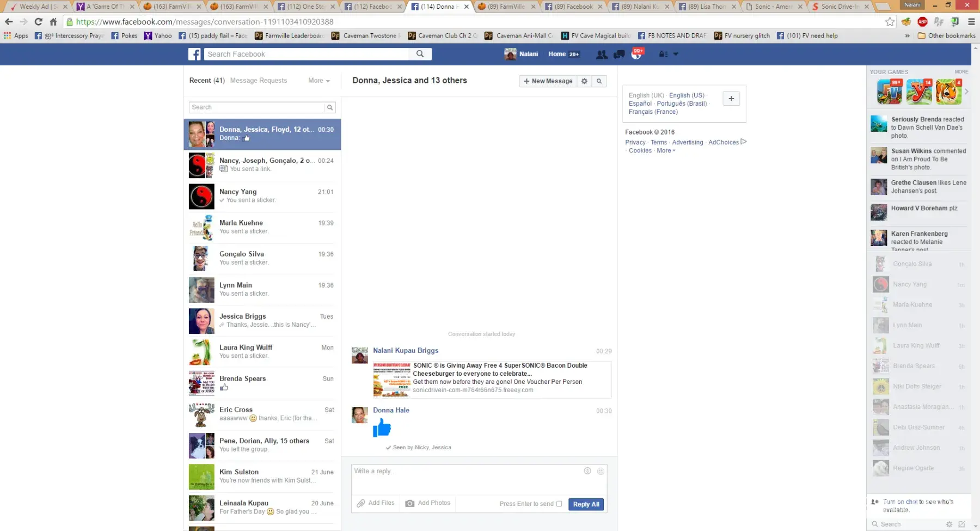Image resolution: width=980 pixels, height=531 pixels.
Task: Click the Reply All button
Action: [x=586, y=504]
